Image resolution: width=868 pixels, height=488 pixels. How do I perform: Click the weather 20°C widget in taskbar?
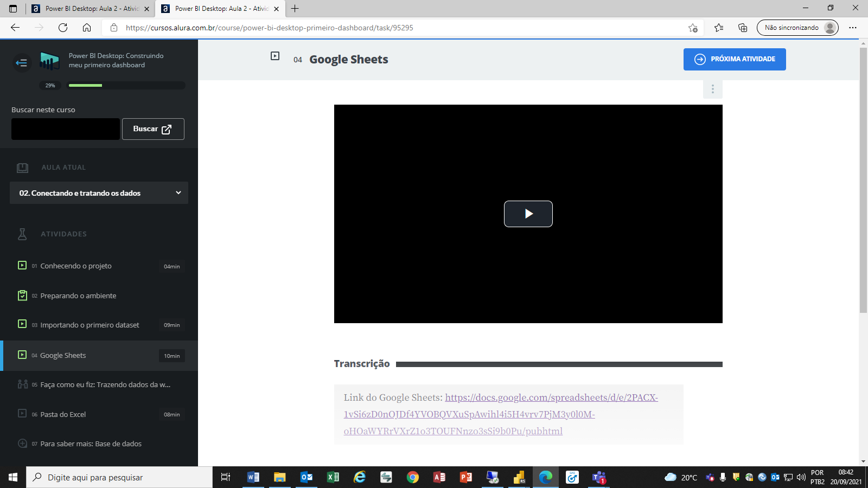[x=681, y=477]
